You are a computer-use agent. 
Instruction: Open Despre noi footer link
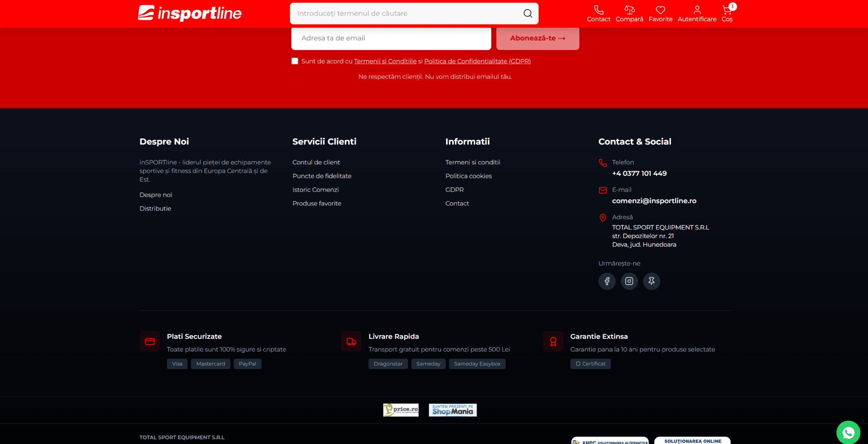156,195
